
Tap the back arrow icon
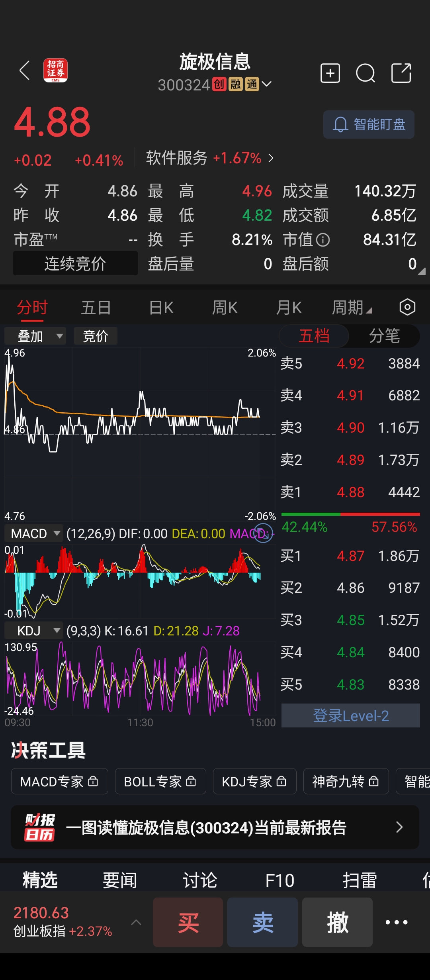point(25,71)
